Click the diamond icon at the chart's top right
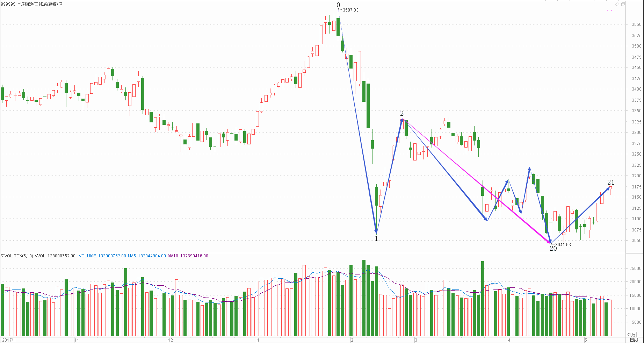This screenshot has height=343, width=644. coord(617,4)
